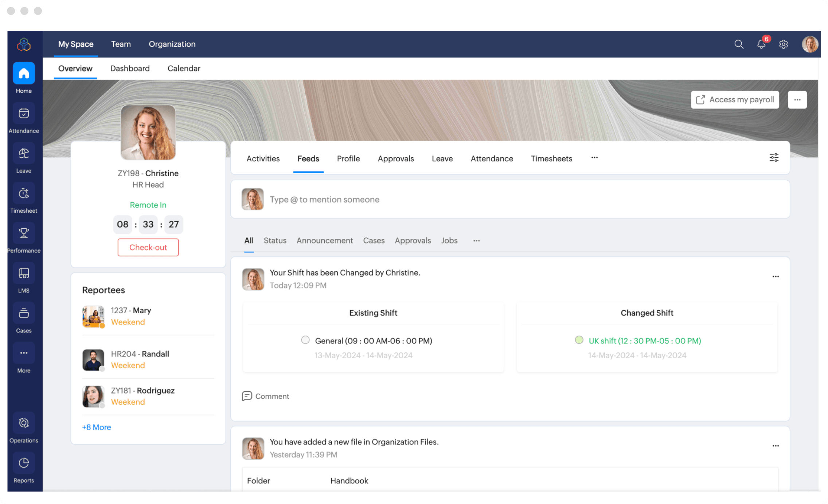This screenshot has height=504, width=828.
Task: Navigate to Timesheet via sidebar icon
Action: pyautogui.click(x=24, y=199)
